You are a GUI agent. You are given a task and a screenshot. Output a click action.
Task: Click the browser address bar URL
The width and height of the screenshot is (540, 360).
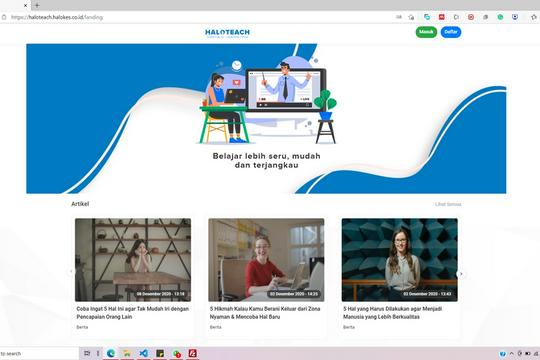pos(57,17)
